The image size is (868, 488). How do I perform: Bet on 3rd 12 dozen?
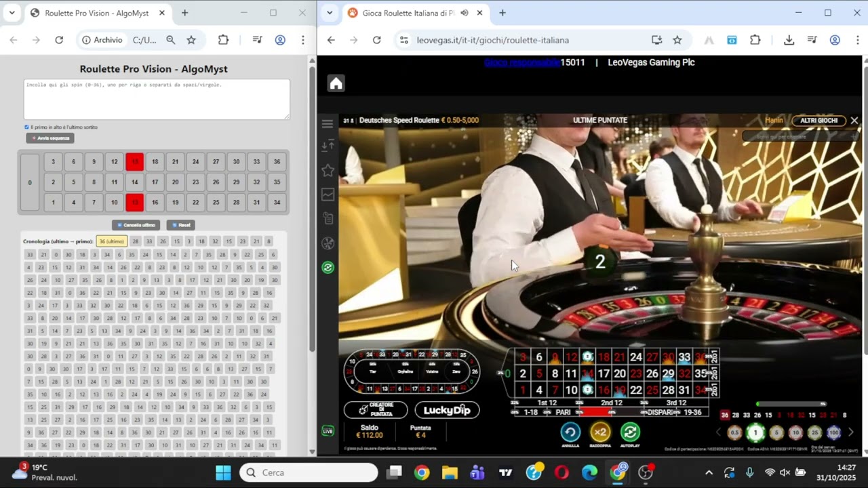tap(676, 403)
